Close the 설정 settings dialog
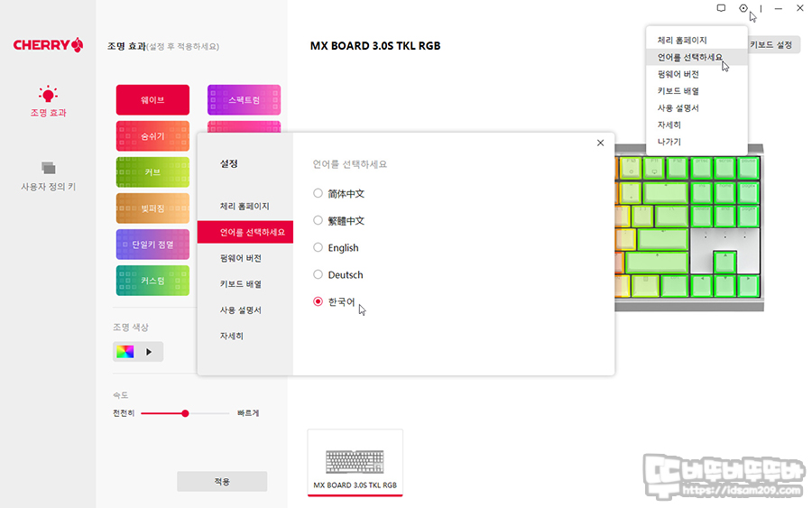 click(600, 143)
